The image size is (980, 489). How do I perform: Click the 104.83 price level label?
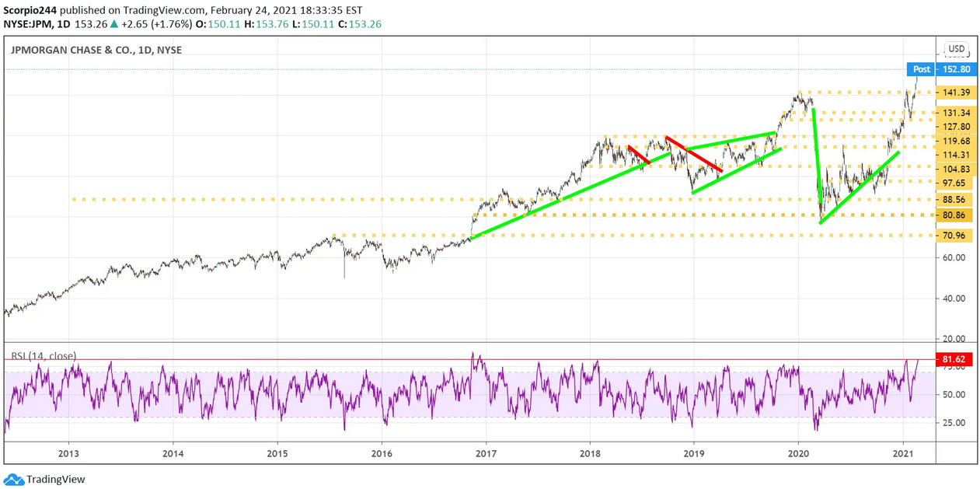point(956,169)
